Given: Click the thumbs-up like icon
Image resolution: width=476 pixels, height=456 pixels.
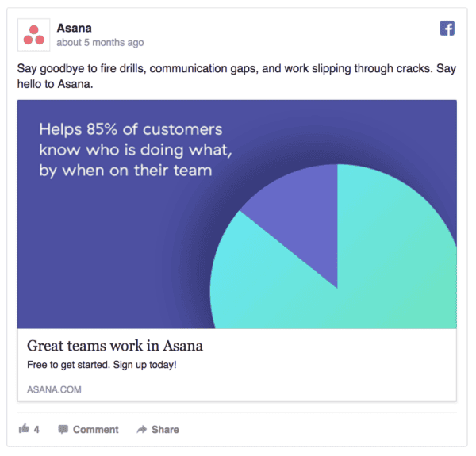Looking at the screenshot, I should (x=24, y=428).
